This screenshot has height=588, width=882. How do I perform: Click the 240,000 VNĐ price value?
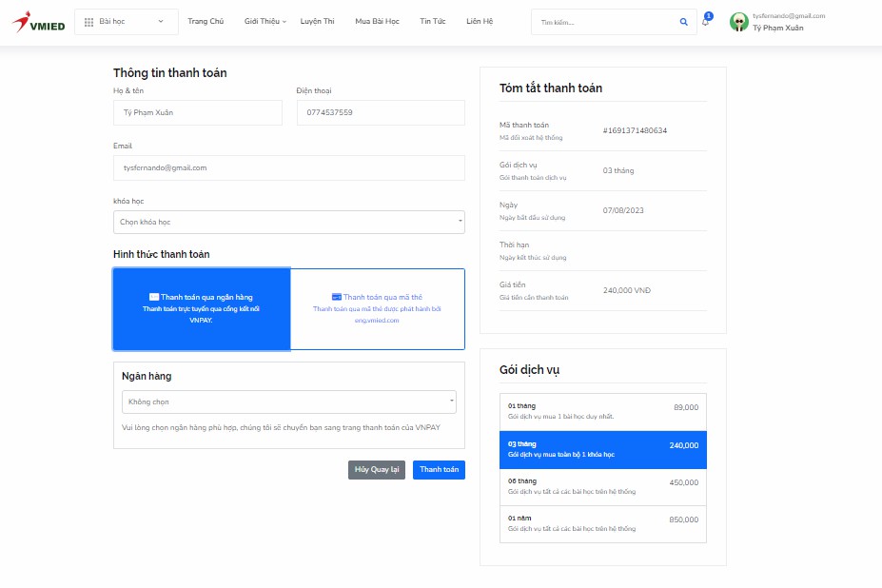click(x=627, y=290)
